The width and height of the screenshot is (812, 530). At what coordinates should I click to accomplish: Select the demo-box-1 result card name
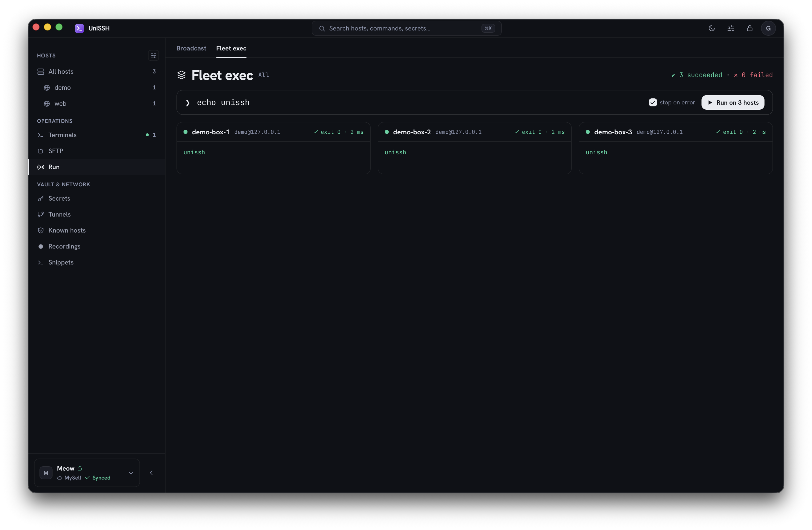[210, 132]
